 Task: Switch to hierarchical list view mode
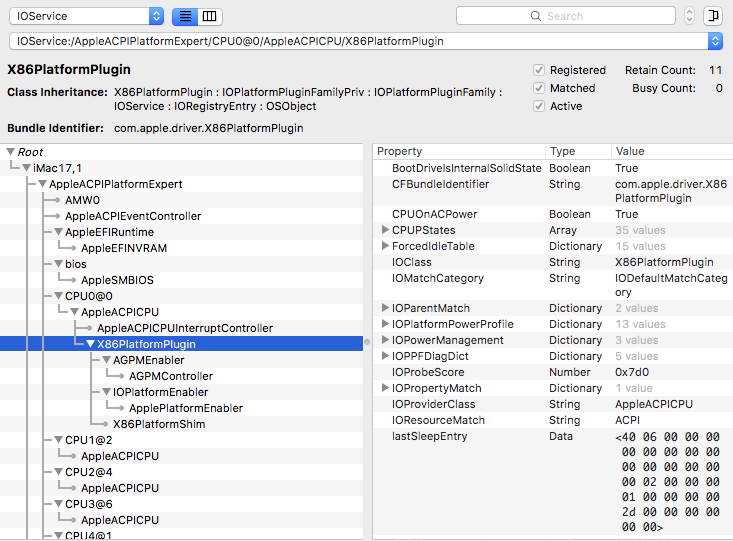(185, 17)
